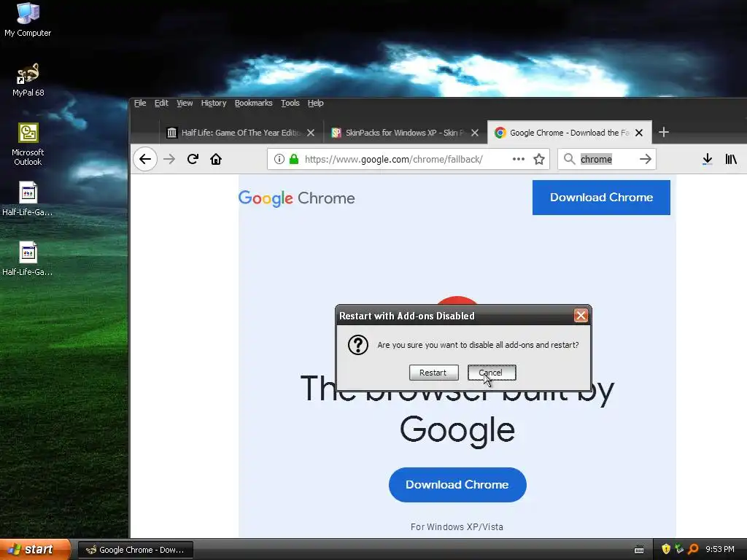Click the tray security shield icon
The height and width of the screenshot is (560, 747).
666,549
